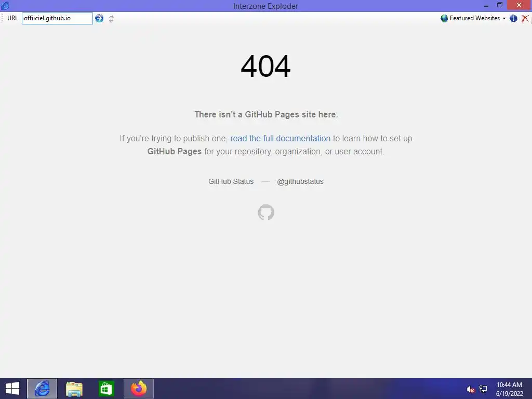The width and height of the screenshot is (532, 399).
Task: Open the @githubstatus link
Action: [x=300, y=181]
